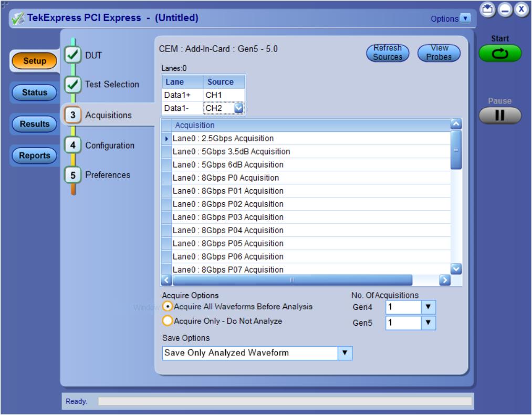This screenshot has height=415, width=532.
Task: Switch to the Setup panel
Action: [x=34, y=61]
